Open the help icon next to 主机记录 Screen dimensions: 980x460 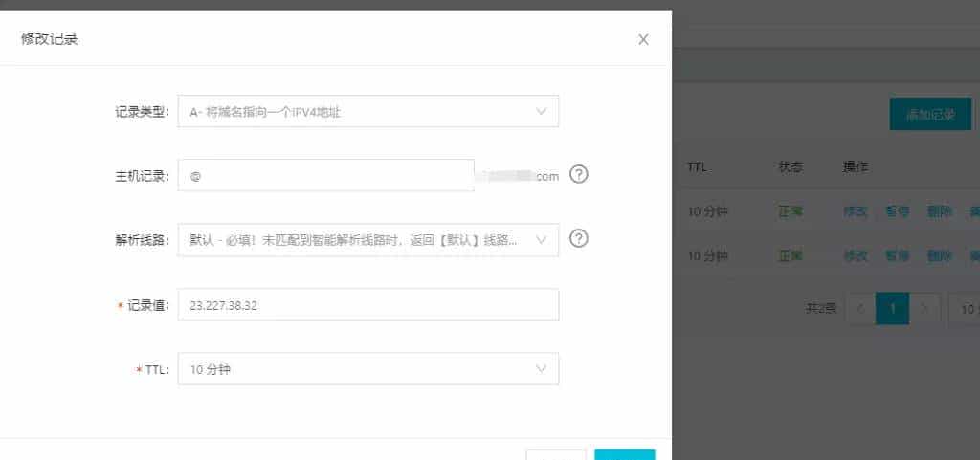579,175
